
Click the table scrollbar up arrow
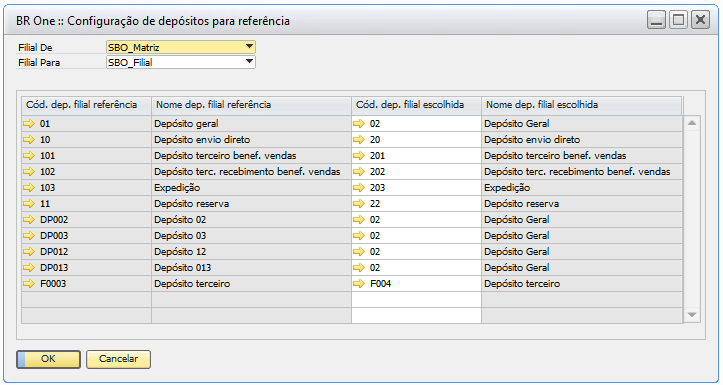(692, 123)
